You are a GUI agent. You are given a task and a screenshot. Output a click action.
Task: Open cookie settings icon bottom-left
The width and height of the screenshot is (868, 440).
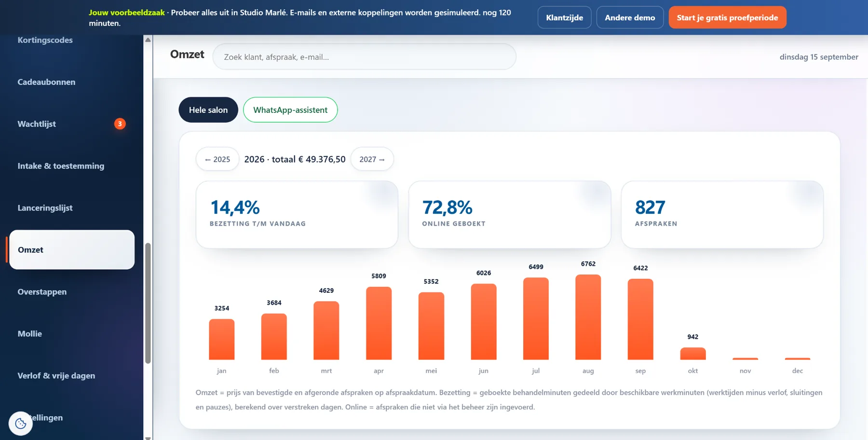coord(21,424)
